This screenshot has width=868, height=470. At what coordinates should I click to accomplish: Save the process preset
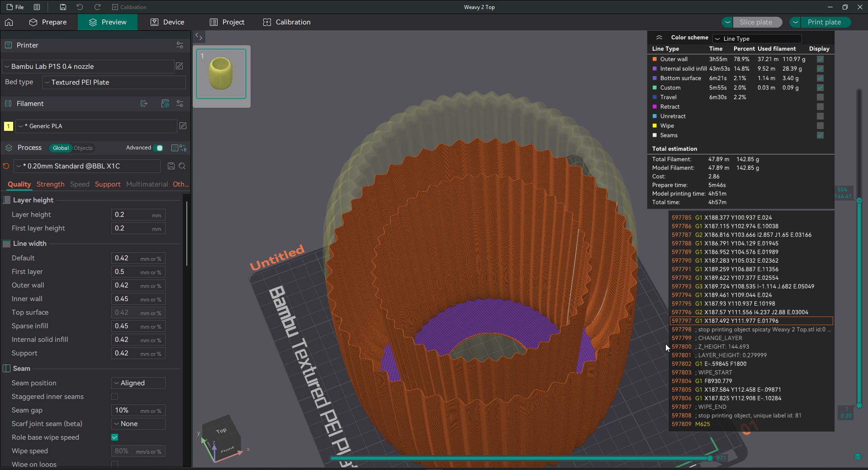[x=171, y=166]
